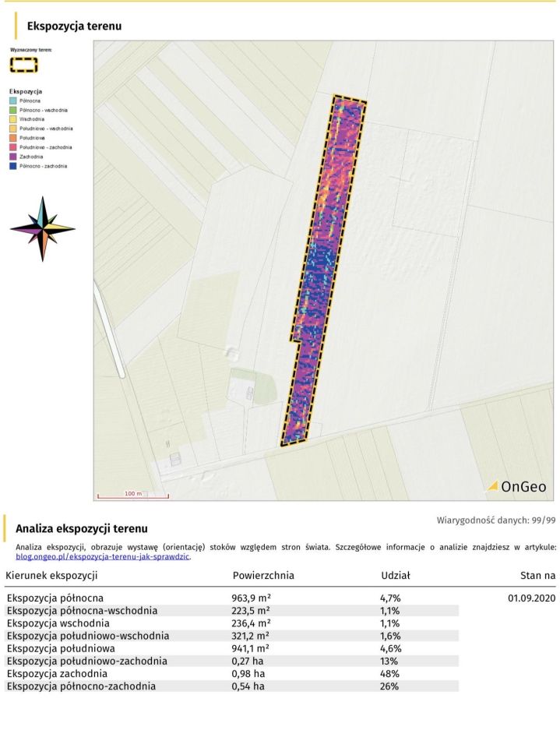Click the 100 m map scale bar

pos(133,496)
